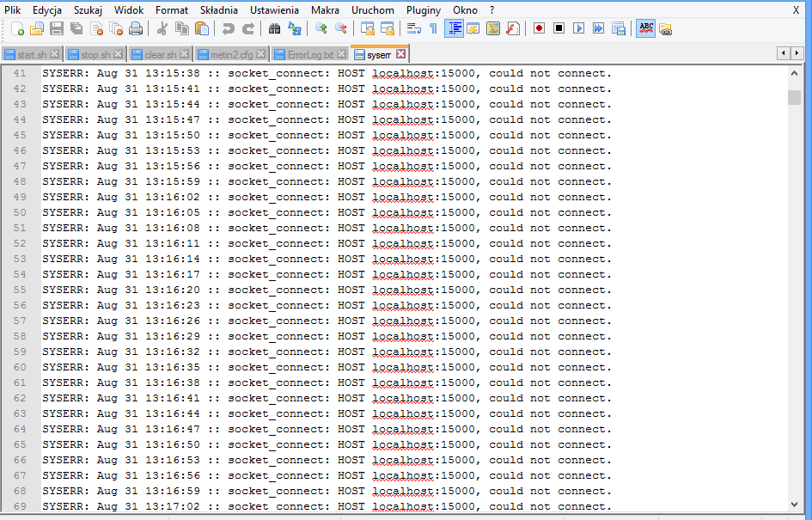Image resolution: width=812 pixels, height=520 pixels.
Task: Open user-defined language dialog icon
Action: coord(473,29)
